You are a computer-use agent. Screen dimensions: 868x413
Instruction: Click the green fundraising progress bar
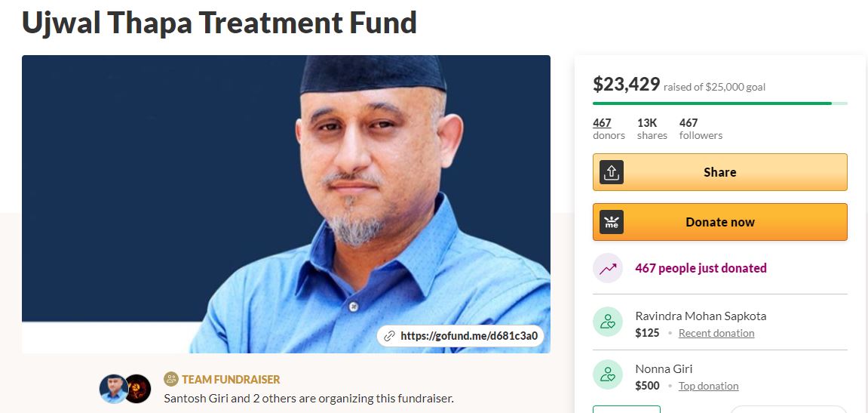click(x=719, y=103)
